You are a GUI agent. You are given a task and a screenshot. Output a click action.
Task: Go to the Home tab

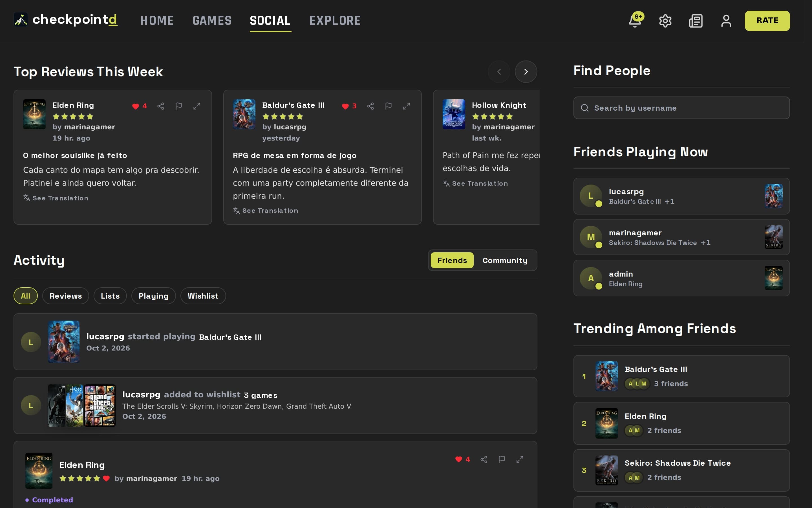tap(157, 21)
